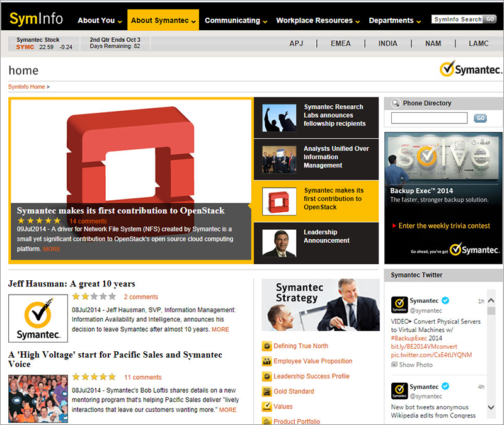504x425 pixels.
Task: Click the Phone Directory magnifier icon
Action: click(x=396, y=103)
